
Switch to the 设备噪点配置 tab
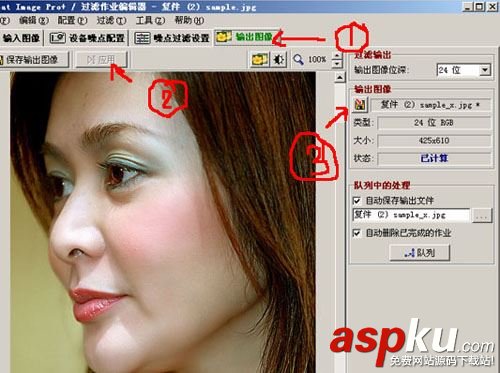click(x=87, y=38)
